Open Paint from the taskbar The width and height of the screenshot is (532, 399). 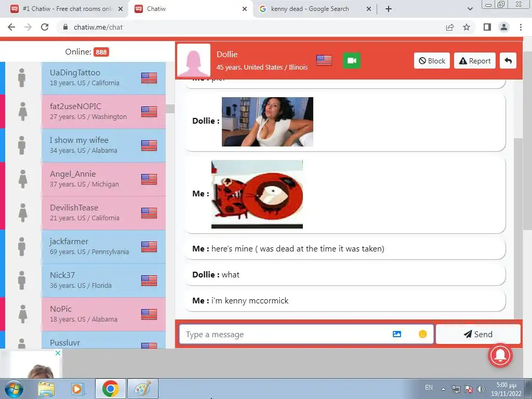pos(143,389)
